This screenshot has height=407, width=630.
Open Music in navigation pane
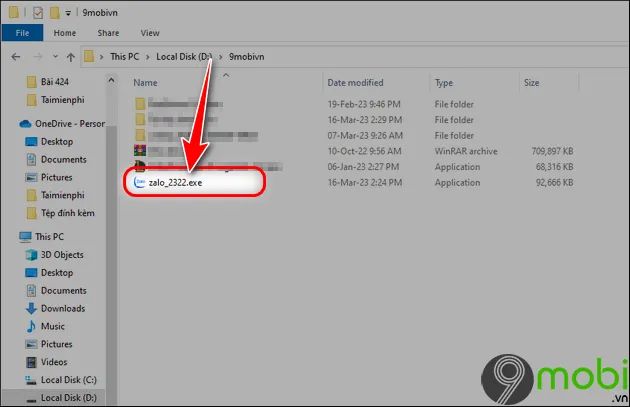(x=52, y=326)
